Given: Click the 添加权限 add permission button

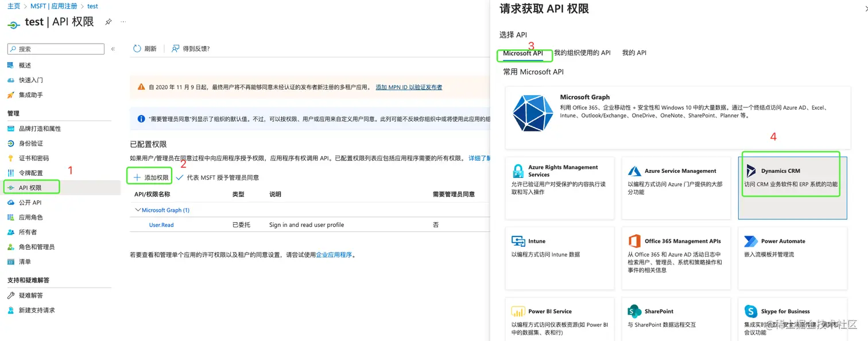Looking at the screenshot, I should coord(151,177).
